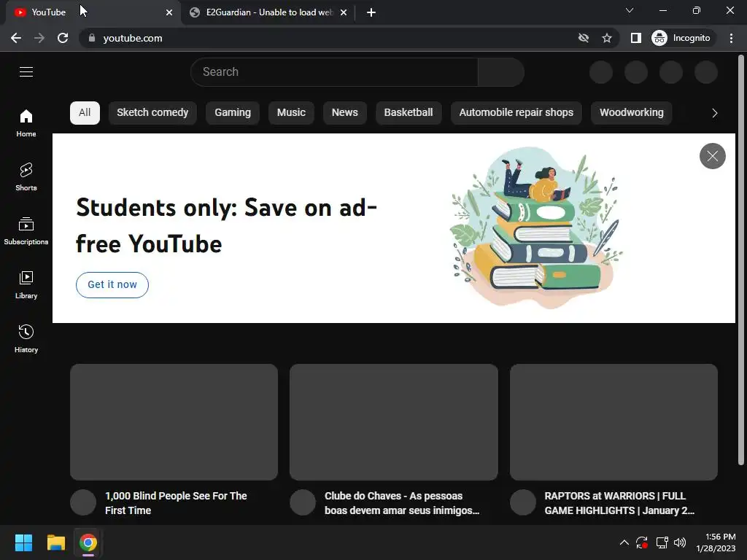Select the Woodworking chip
The width and height of the screenshot is (747, 560).
[x=632, y=113]
